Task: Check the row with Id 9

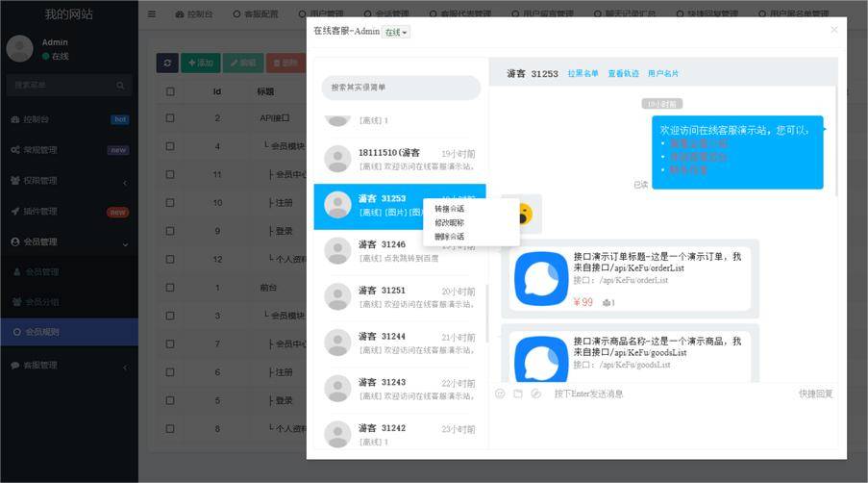Action: [x=170, y=231]
